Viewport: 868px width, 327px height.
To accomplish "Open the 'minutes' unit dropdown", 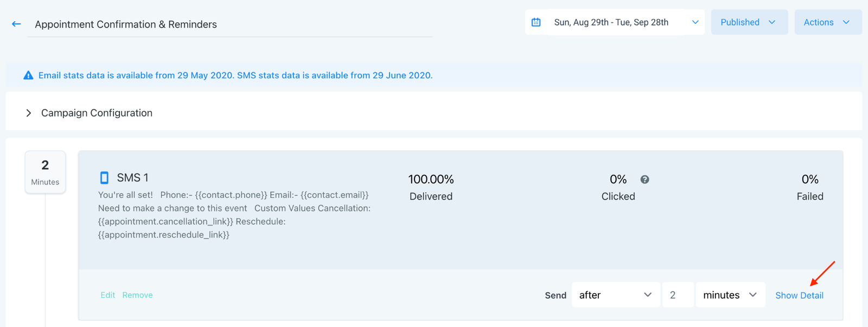I will click(730, 295).
